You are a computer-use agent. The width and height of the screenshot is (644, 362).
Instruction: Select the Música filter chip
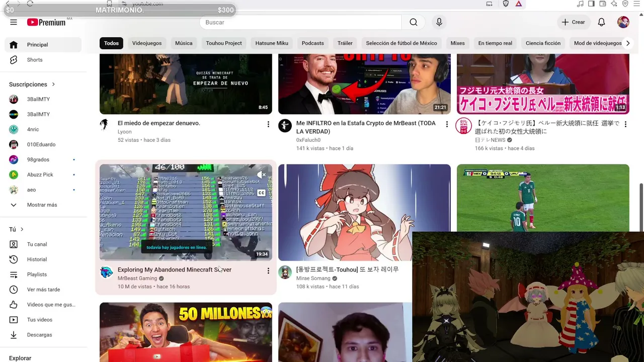click(x=184, y=43)
